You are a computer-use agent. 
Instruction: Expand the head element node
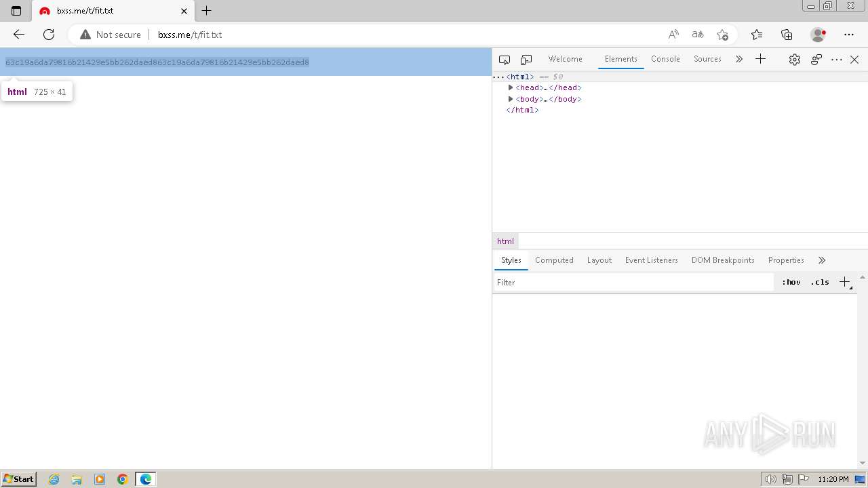pos(511,87)
